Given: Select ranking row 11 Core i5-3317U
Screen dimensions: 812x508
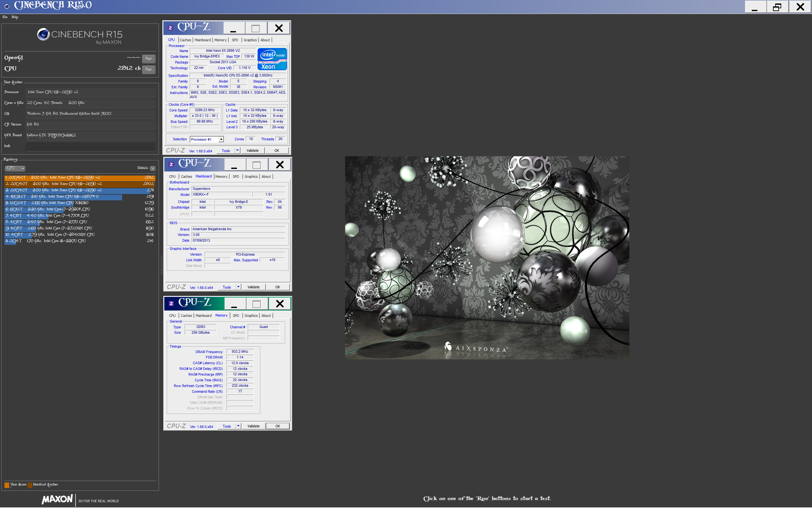Looking at the screenshot, I should click(x=80, y=241).
